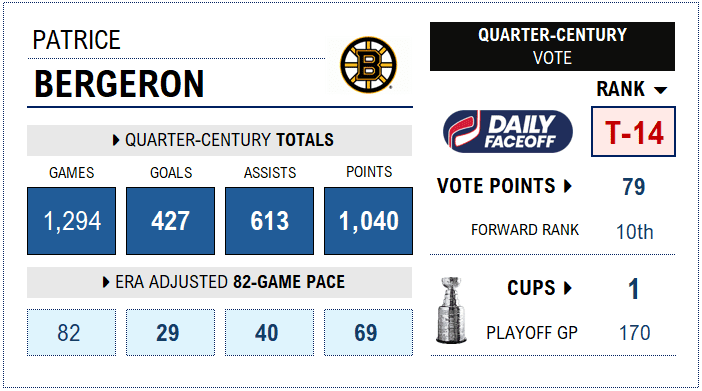The width and height of the screenshot is (702, 391).
Task: Click the Daily Faceoff logo
Action: 508,132
